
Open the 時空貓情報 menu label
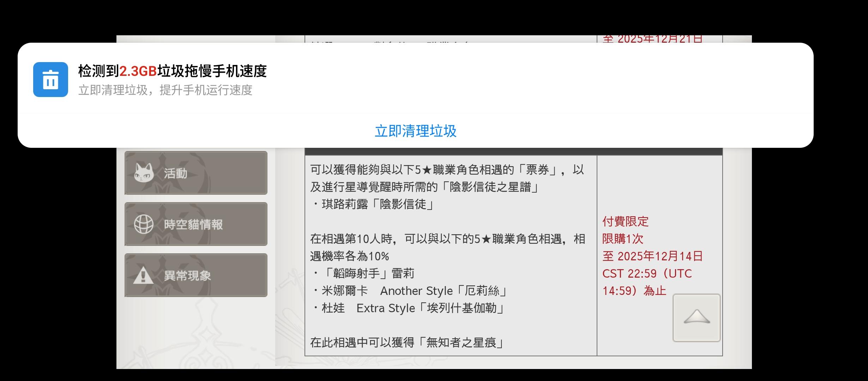193,224
